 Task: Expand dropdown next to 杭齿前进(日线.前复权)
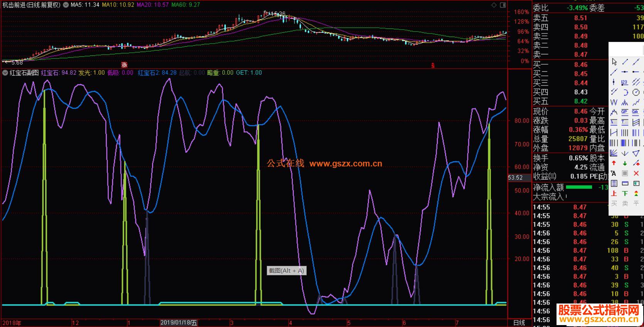(66, 5)
